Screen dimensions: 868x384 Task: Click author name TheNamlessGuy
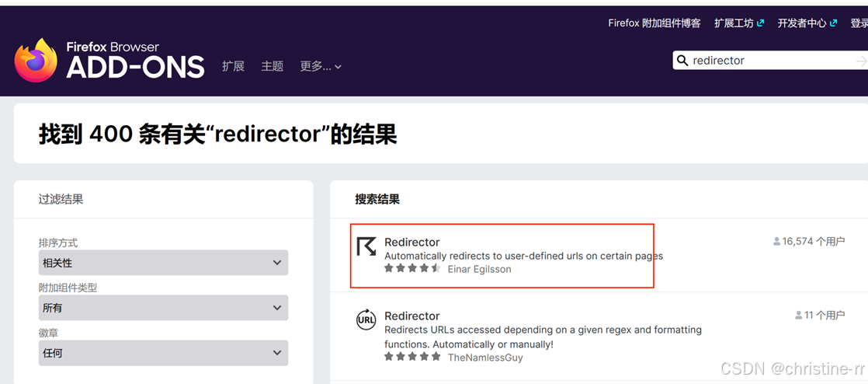(485, 358)
